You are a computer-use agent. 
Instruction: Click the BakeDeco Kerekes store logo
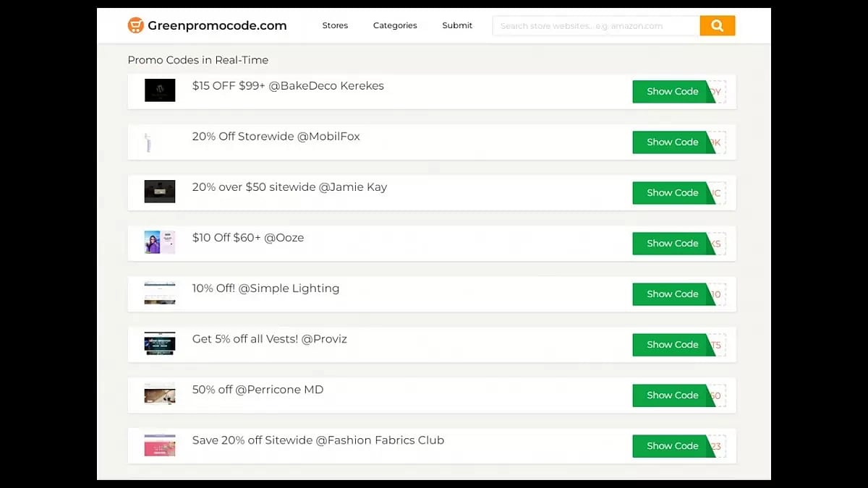(x=159, y=90)
